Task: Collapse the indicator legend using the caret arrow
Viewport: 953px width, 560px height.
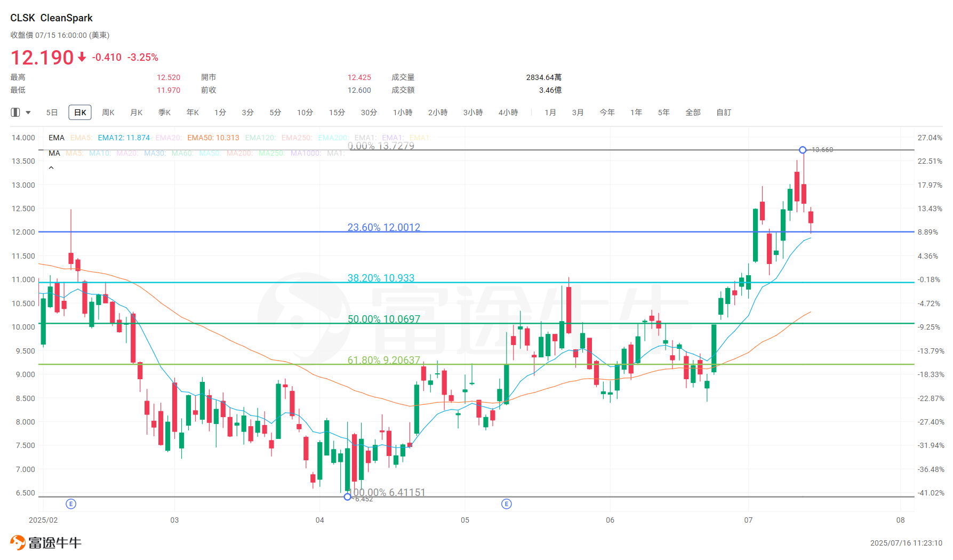Action: pyautogui.click(x=51, y=167)
